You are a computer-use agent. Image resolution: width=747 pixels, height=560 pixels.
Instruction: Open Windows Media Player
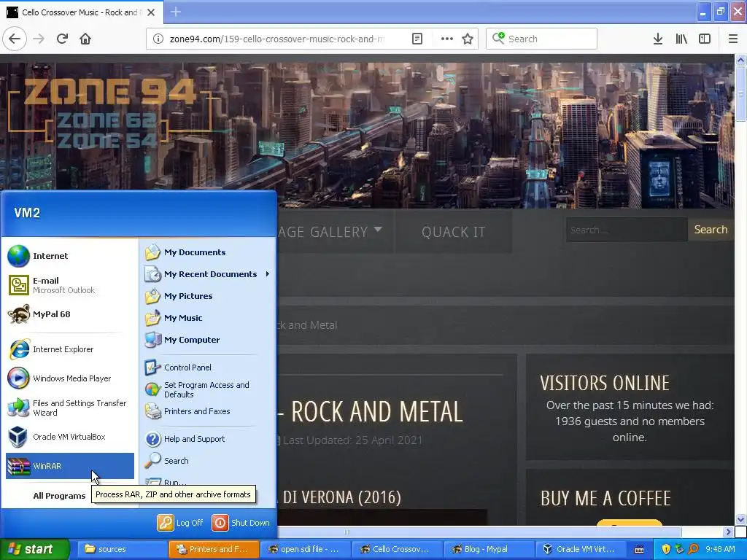point(70,378)
